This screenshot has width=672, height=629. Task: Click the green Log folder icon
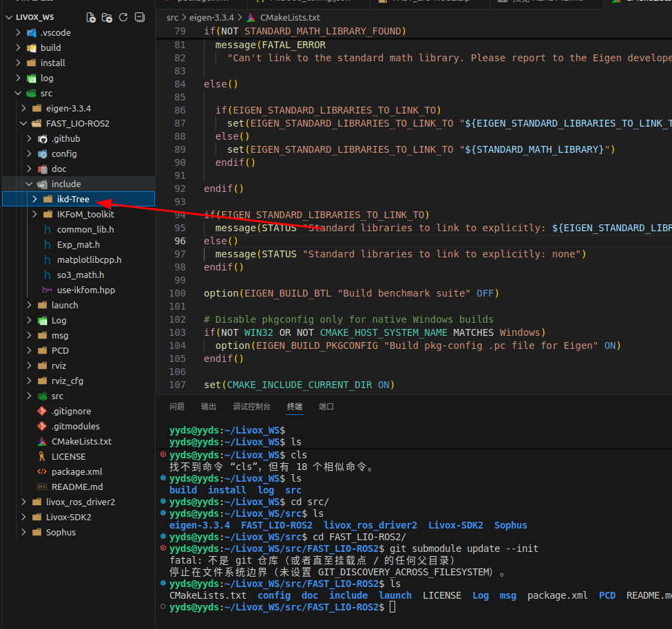point(43,321)
